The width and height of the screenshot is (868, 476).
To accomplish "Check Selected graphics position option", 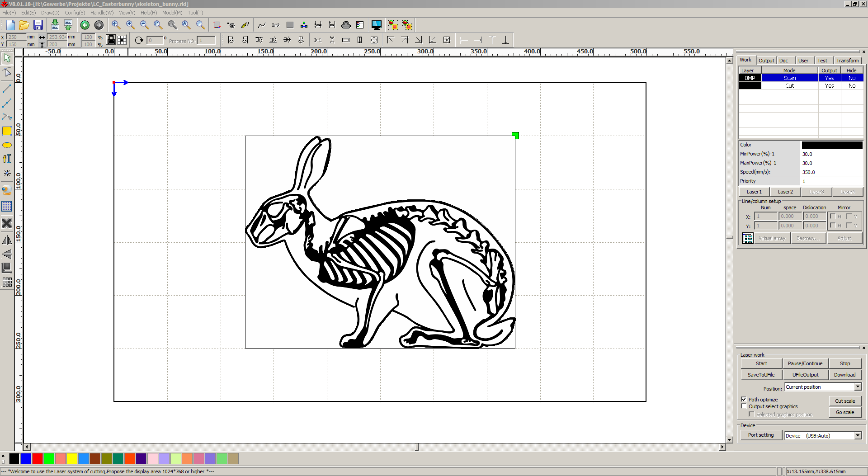I will coord(751,414).
